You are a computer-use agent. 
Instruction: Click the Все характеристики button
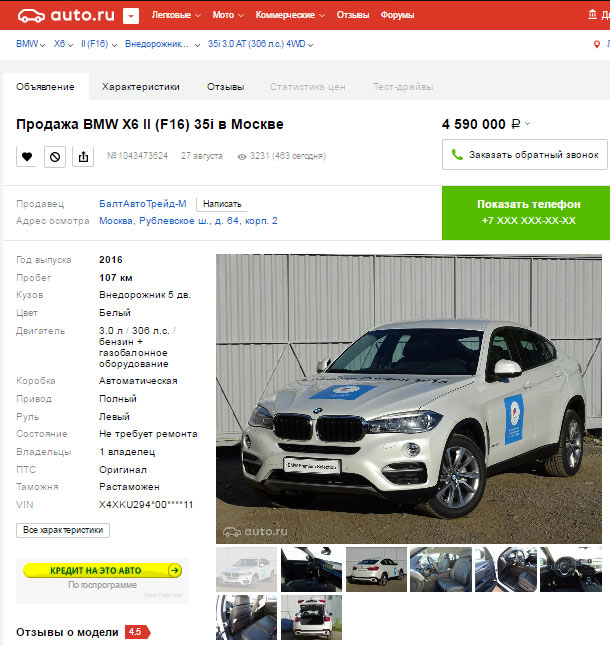[x=63, y=530]
